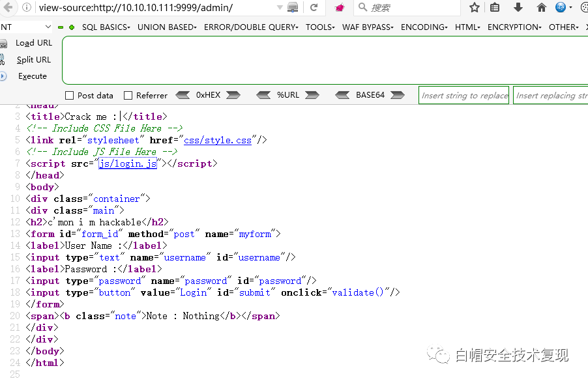Click Insert string to replace field
Viewport: 588px width, 381px height.
coord(464,95)
